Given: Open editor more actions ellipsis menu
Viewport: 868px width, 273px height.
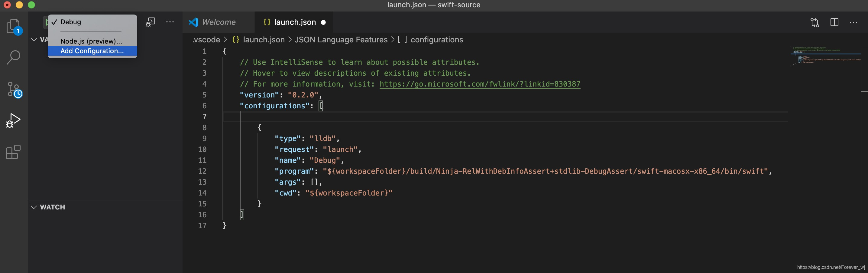Looking at the screenshot, I should coord(853,23).
